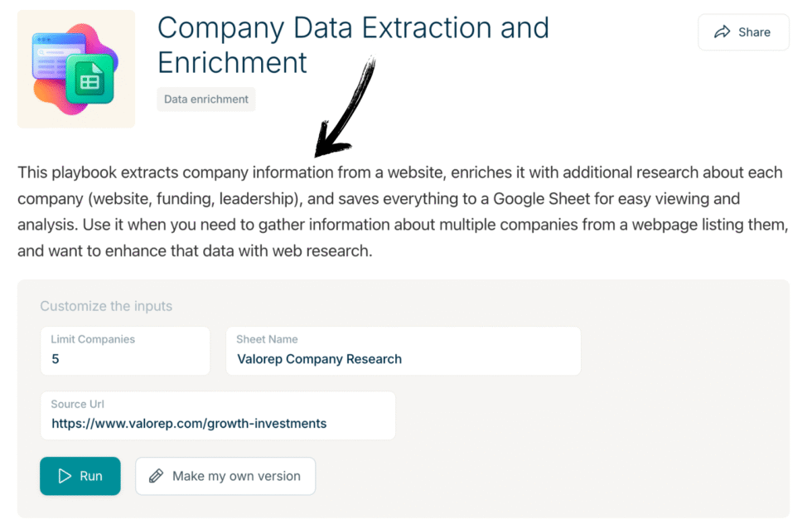Image resolution: width=812 pixels, height=529 pixels.
Task: Click the green spreadsheet glyph in the thumbnail
Action: point(91,79)
